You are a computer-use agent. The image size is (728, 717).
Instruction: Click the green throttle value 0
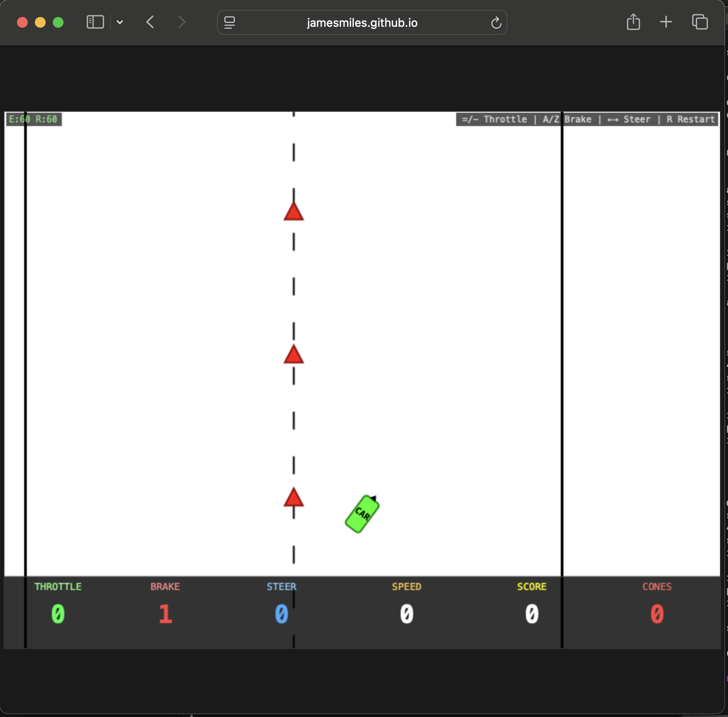(58, 614)
